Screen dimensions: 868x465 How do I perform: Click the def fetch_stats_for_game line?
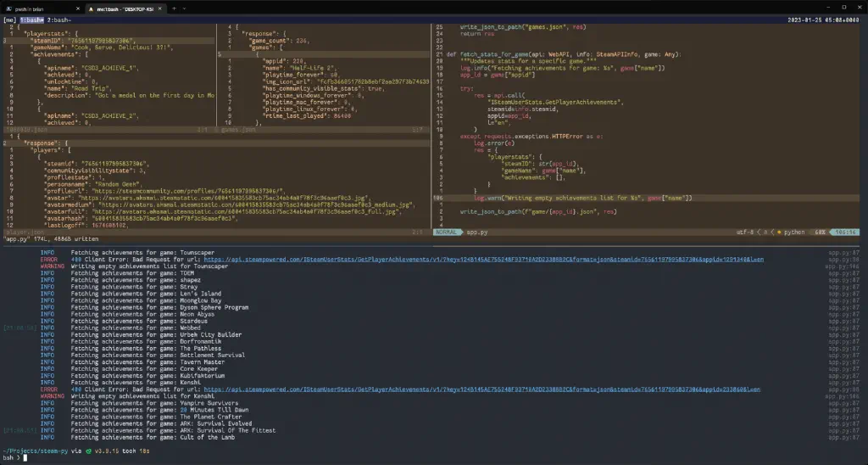tap(565, 54)
